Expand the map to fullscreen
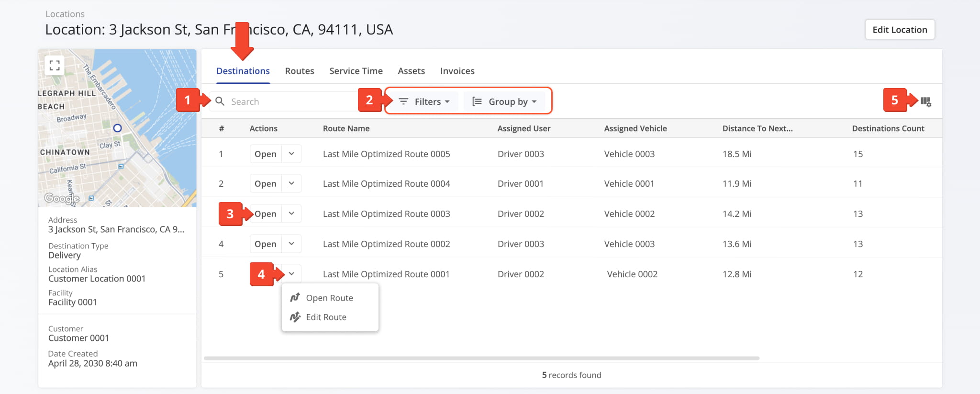980x394 pixels. point(55,65)
